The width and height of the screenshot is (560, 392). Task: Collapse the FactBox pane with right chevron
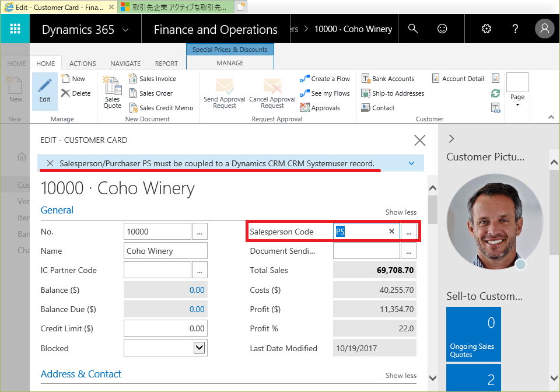click(452, 138)
